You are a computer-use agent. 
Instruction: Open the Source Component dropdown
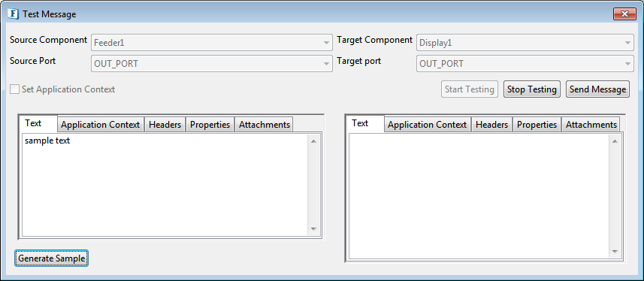211,42
